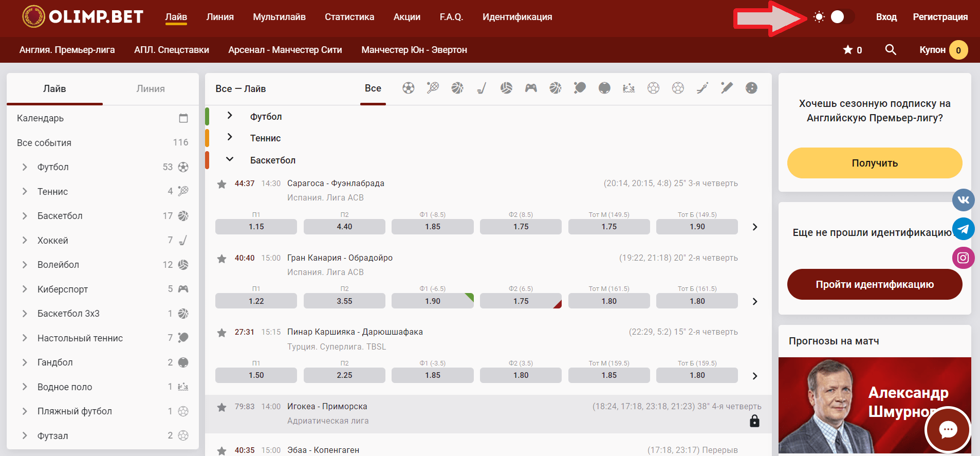
Task: Open the Регистрация link
Action: click(940, 17)
